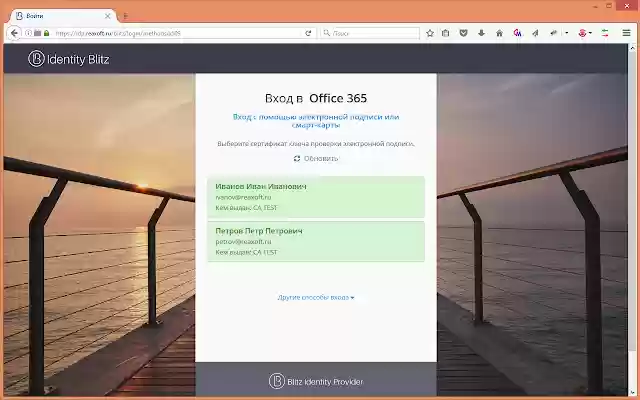Click the 'Вход в Office 365' heading
The height and width of the screenshot is (400, 640).
316,98
